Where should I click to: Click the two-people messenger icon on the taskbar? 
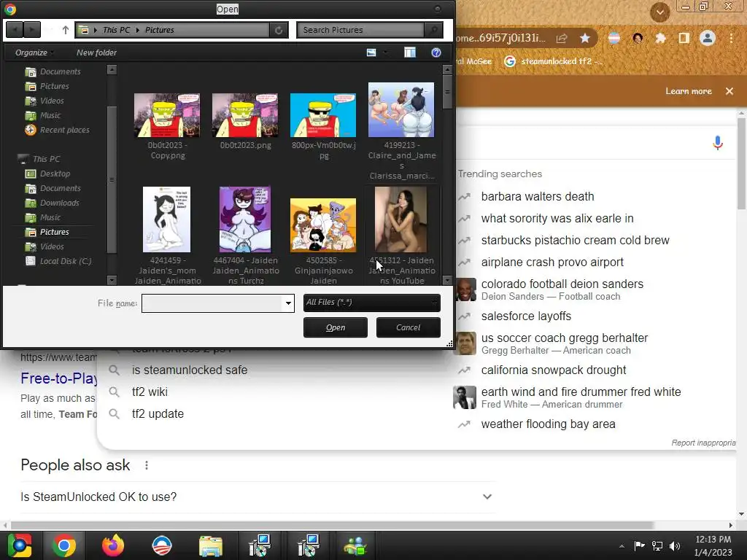click(x=355, y=545)
